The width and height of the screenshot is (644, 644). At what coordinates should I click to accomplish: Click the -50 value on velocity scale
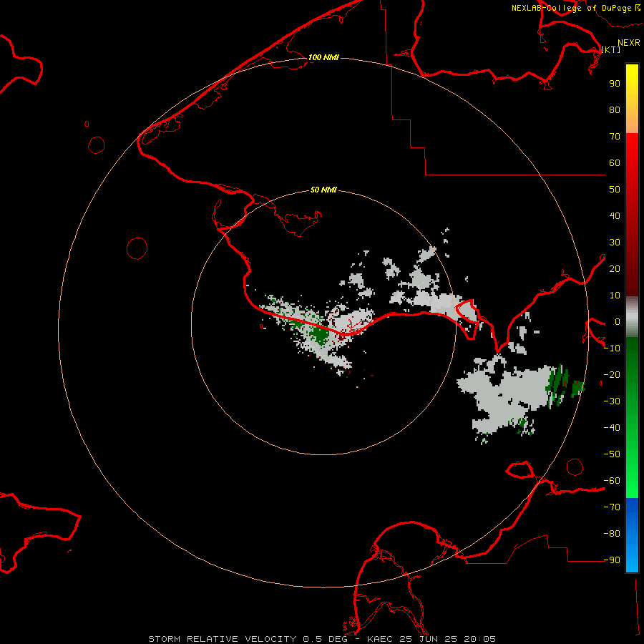(612, 454)
